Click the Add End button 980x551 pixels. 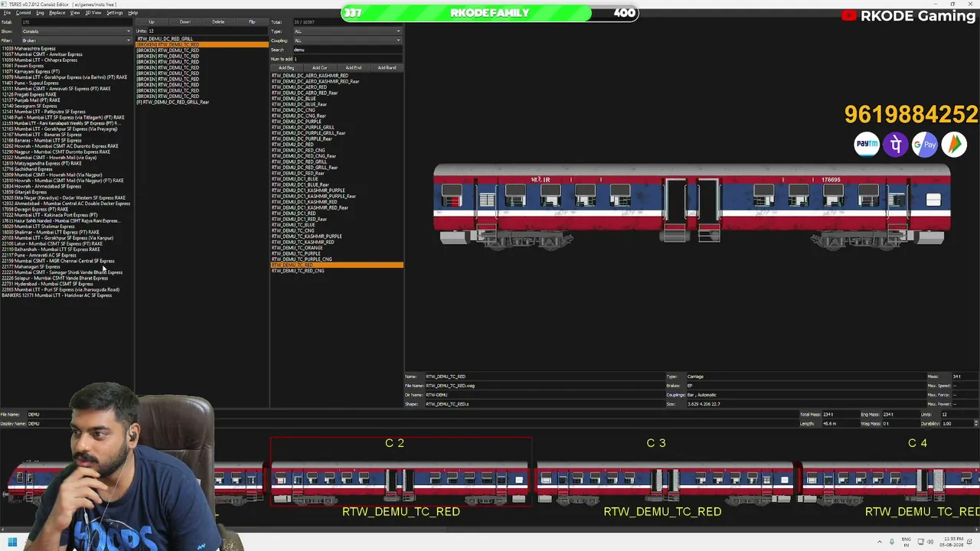354,68
